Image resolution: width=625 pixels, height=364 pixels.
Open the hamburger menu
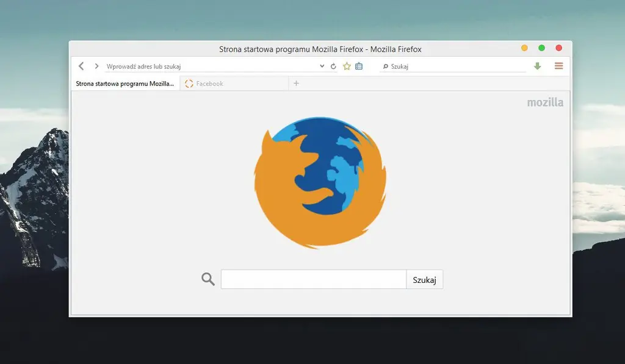[559, 66]
